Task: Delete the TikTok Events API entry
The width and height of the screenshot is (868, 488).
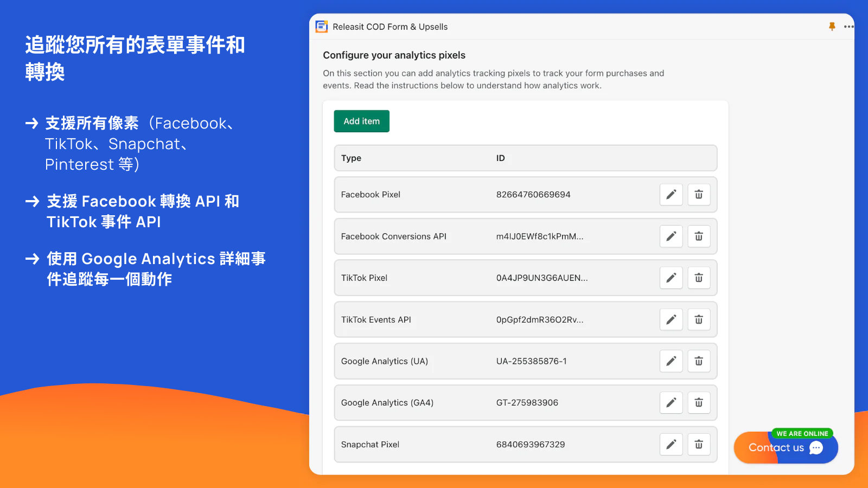Action: tap(699, 319)
